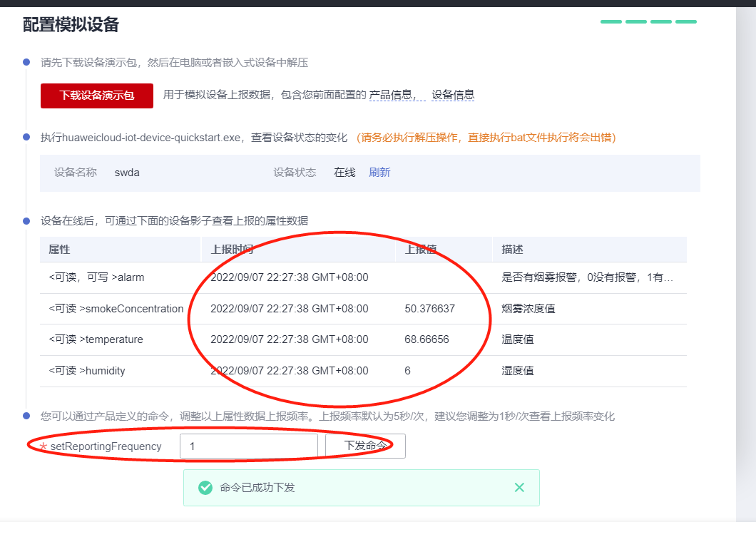This screenshot has width=756, height=537.
Task: Click smokeConcentration value 50.376637
Action: [x=429, y=309]
